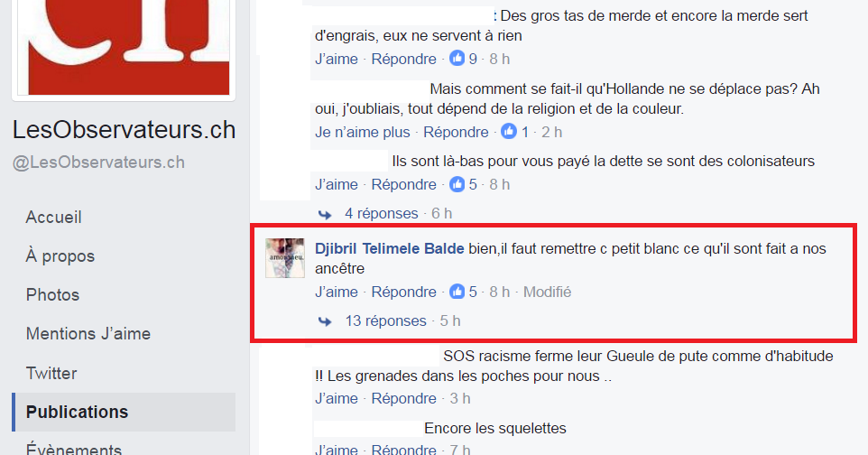
Task: Go to the Photos section
Action: coord(52,294)
